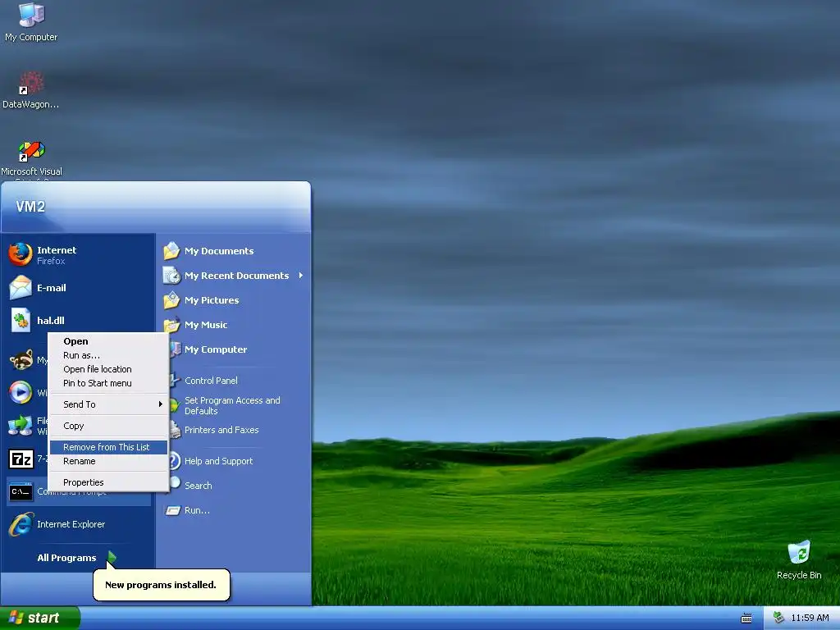Choose Copy in context menu
This screenshot has width=840, height=630.
tap(109, 426)
